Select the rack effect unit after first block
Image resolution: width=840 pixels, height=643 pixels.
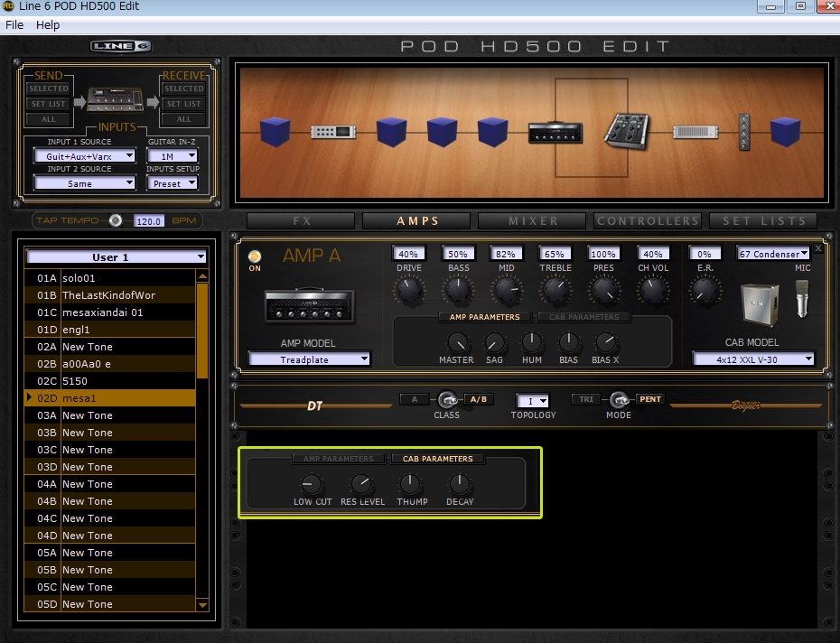[x=333, y=132]
